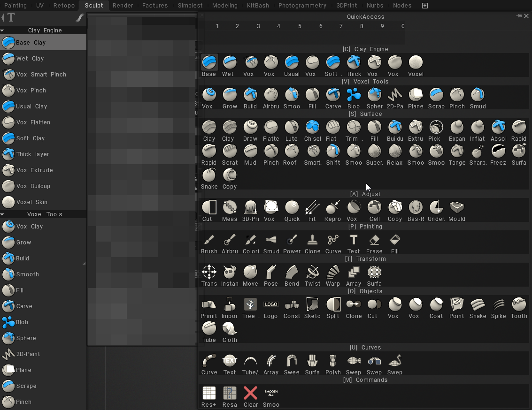This screenshot has height=410, width=532.
Task: Open the Photogrammetry workspace tab
Action: [302, 6]
